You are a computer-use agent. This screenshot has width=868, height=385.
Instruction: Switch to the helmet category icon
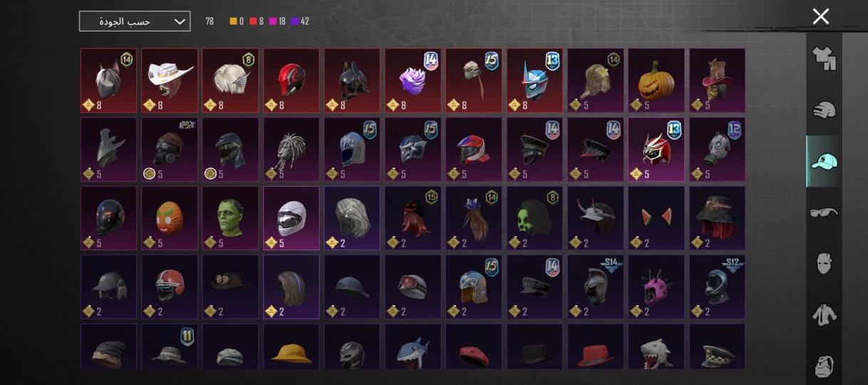click(824, 111)
